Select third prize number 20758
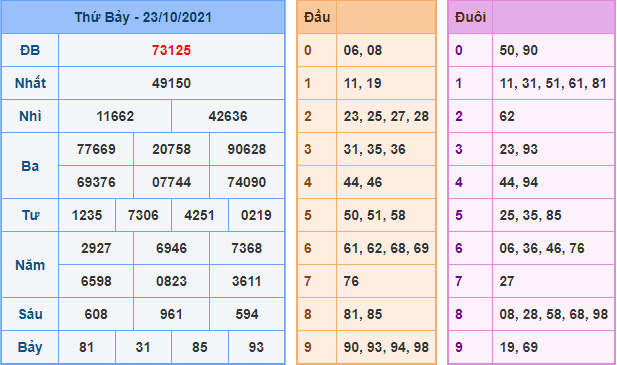 [172, 149]
